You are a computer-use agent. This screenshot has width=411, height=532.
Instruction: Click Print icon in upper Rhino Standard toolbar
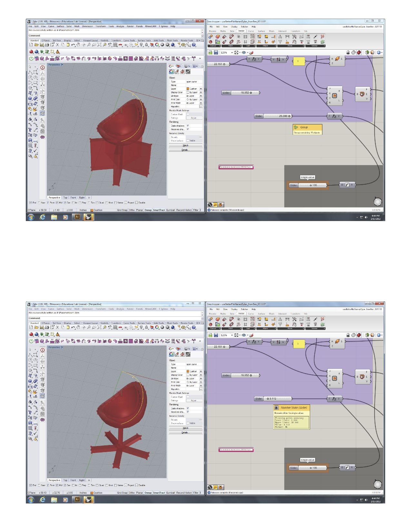pyautogui.click(x=47, y=45)
